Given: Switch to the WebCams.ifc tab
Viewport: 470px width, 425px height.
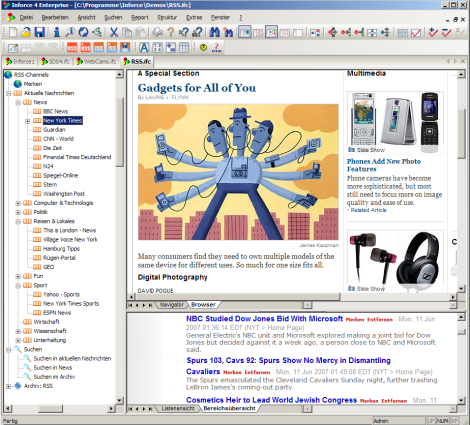Looking at the screenshot, I should 96,61.
